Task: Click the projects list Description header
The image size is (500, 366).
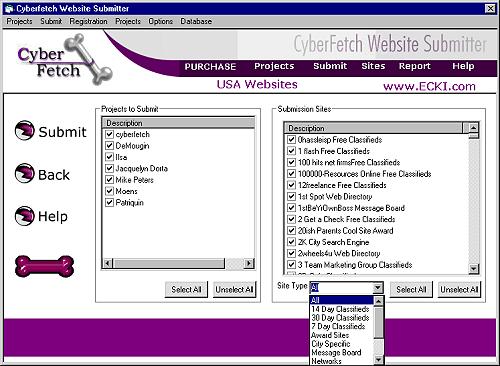Action: coord(178,123)
